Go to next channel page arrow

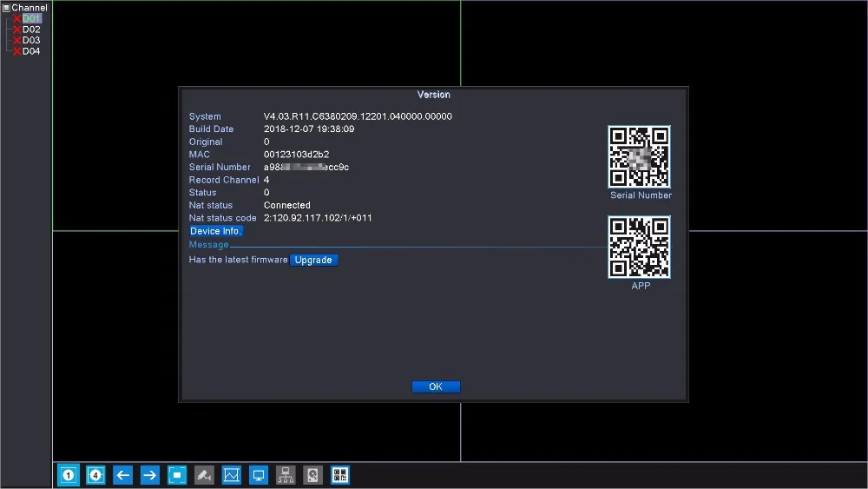pyautogui.click(x=149, y=475)
